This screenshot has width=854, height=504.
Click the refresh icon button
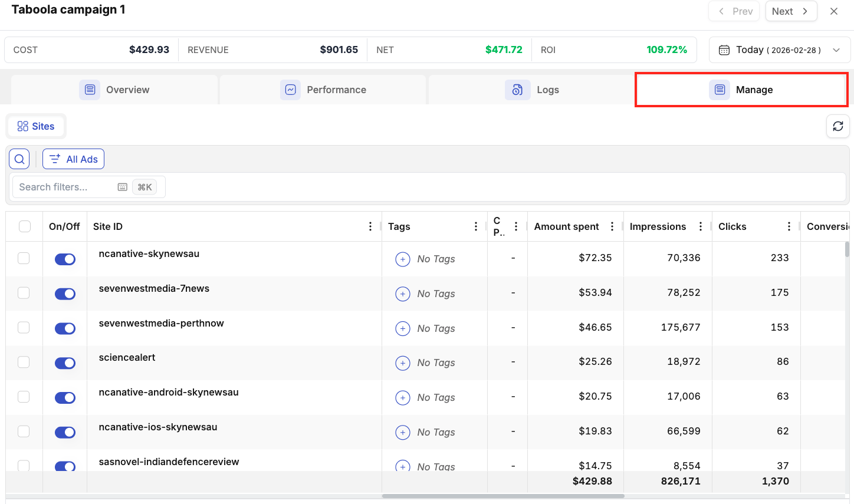(x=837, y=126)
